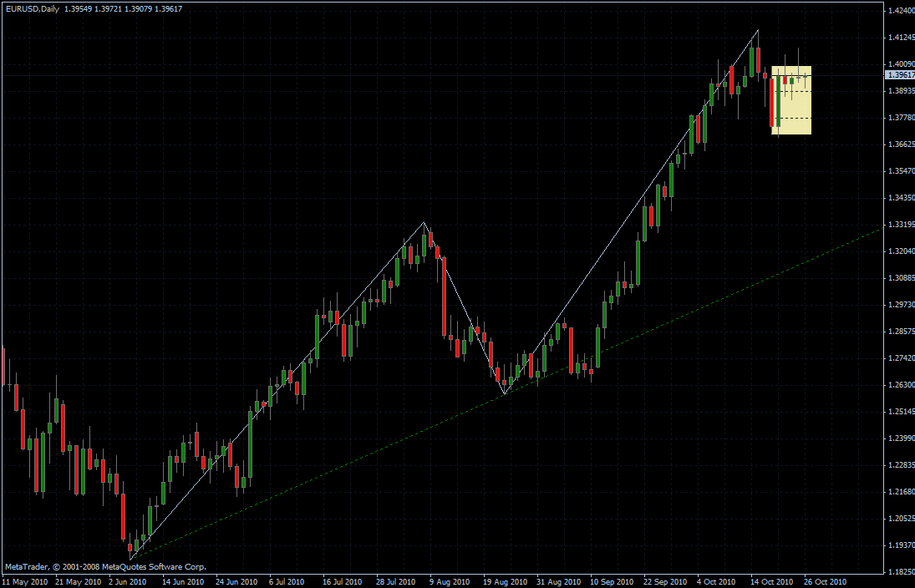Screen dimensions: 915x588
Task: Click the 31 Aug 2010 date label
Action: tap(558, 582)
